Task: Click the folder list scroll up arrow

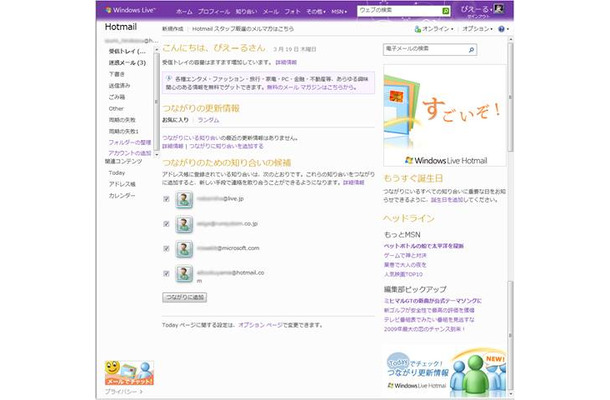Action: [x=156, y=50]
